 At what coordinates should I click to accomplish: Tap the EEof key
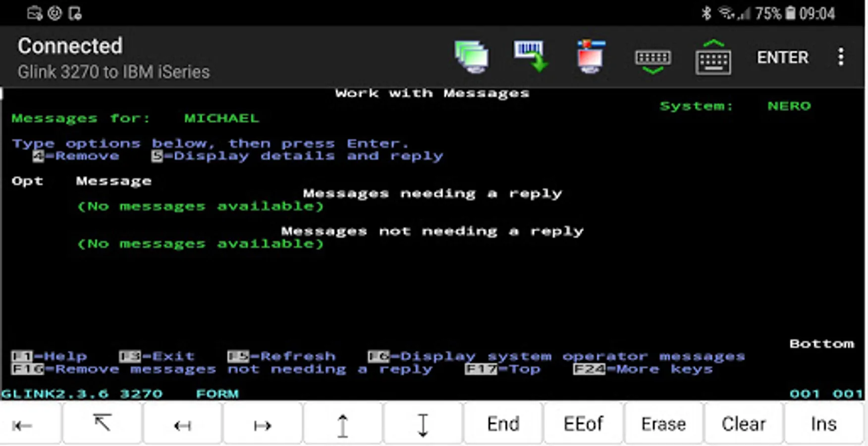(583, 424)
